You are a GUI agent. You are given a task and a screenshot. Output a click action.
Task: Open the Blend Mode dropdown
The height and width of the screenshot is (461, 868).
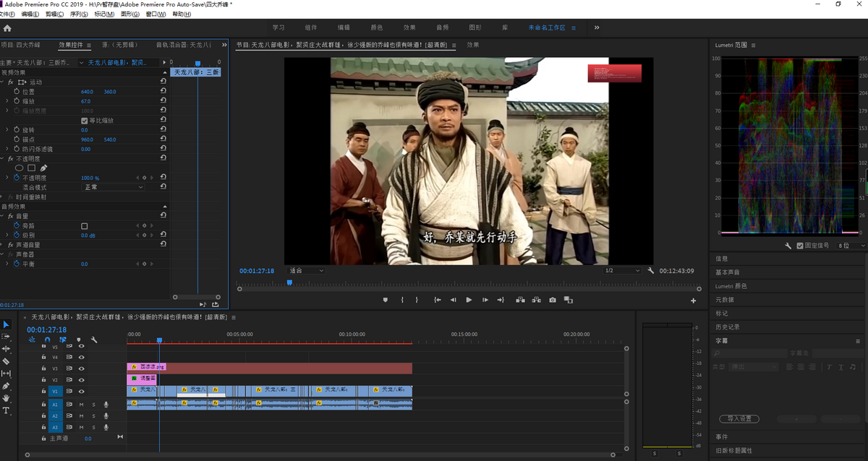(x=113, y=187)
